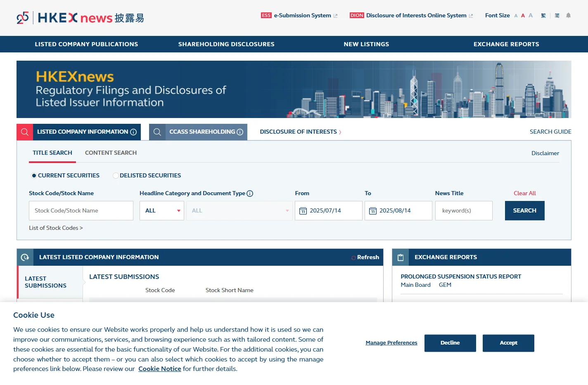Open Manage Preferences for cookies
Viewport: 588px width, 385px height.
point(391,343)
